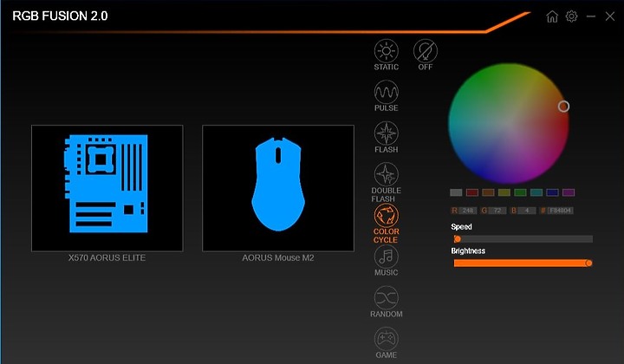
Task: Select the X570 AORUS ELITE motherboard device
Action: point(107,188)
